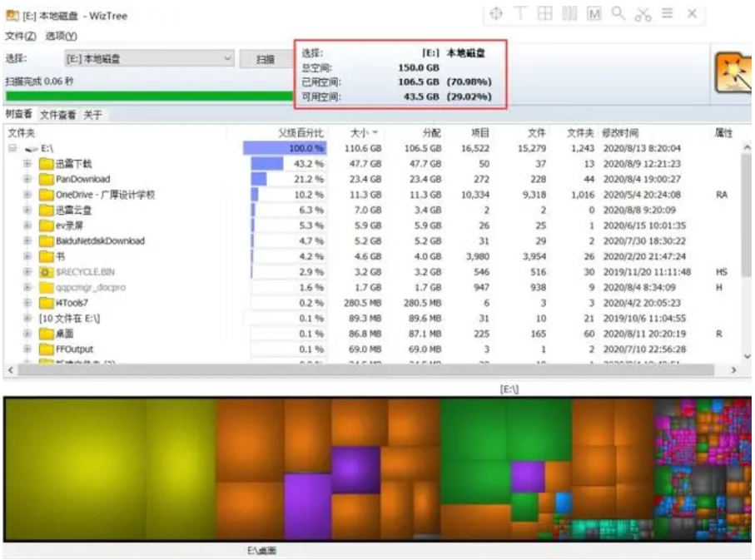Open the drive selection dropdown
The width and height of the screenshot is (755, 560).
[149, 59]
